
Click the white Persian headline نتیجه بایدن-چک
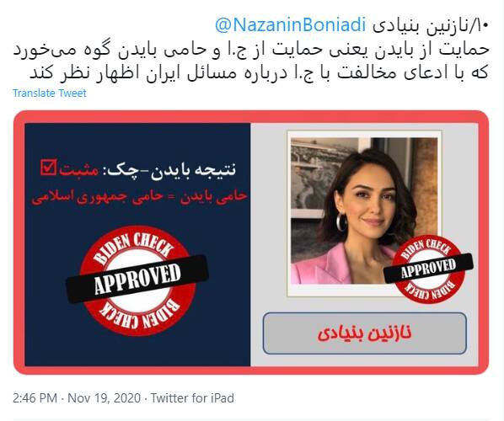(x=171, y=170)
